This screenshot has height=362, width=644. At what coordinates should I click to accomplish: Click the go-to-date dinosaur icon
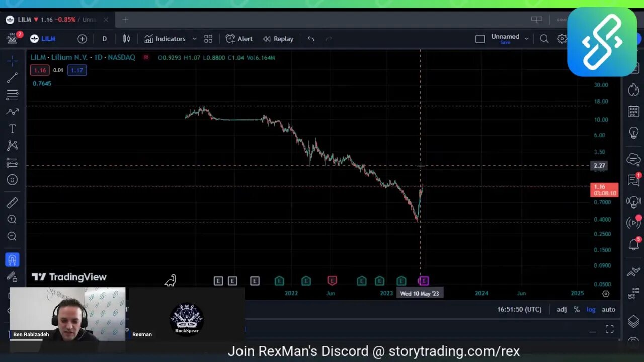[170, 280]
